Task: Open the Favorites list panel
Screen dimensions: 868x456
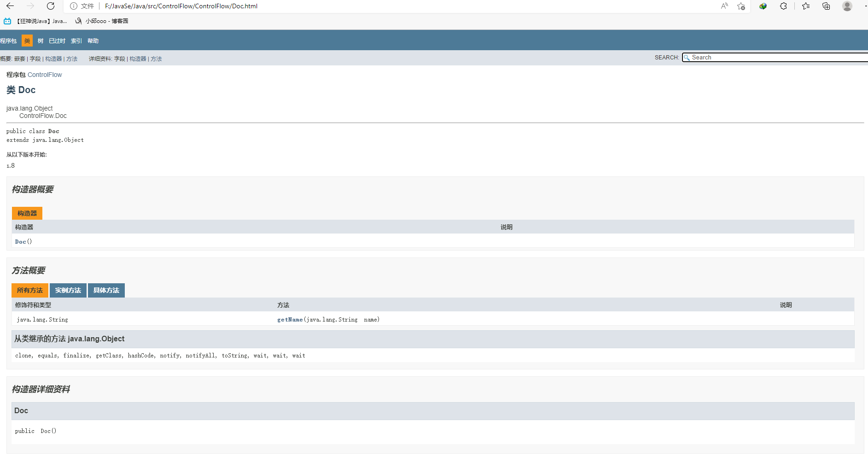Action: (806, 6)
